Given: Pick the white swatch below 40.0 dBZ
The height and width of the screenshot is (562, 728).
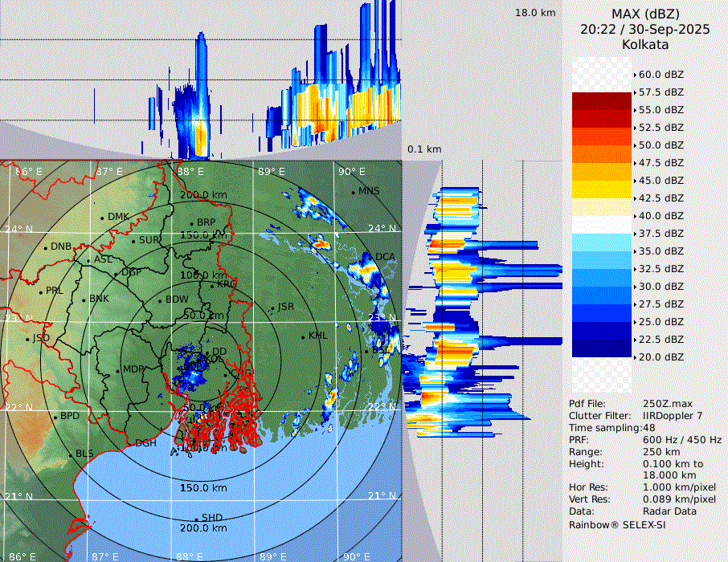Looking at the screenshot, I should [x=602, y=225].
